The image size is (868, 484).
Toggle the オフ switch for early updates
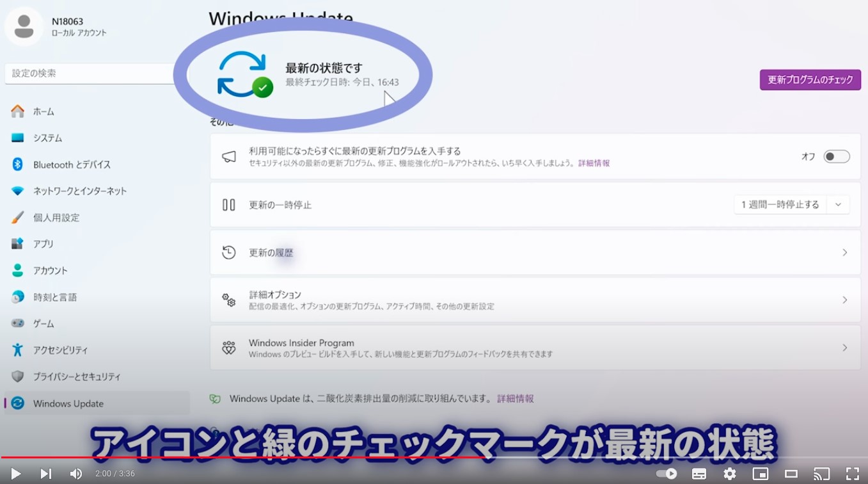coord(837,156)
